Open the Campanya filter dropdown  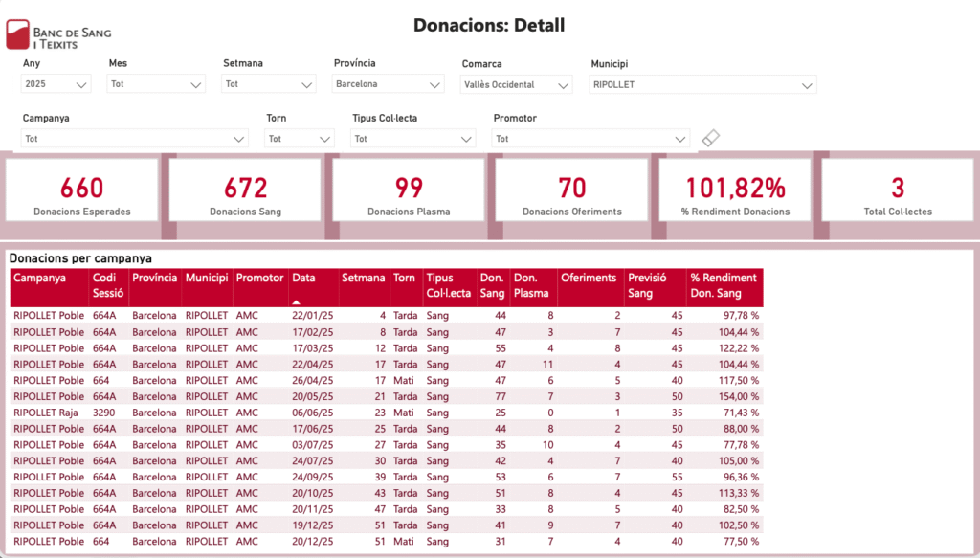(x=135, y=139)
